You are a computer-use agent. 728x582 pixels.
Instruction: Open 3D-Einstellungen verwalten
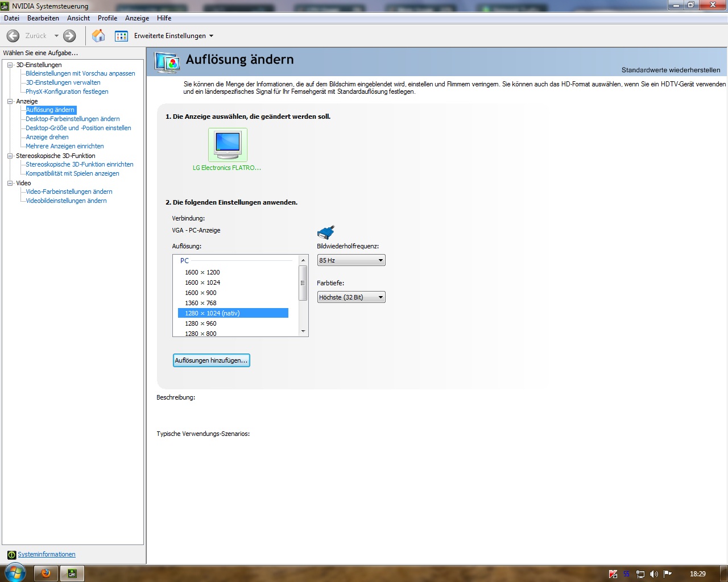click(63, 82)
